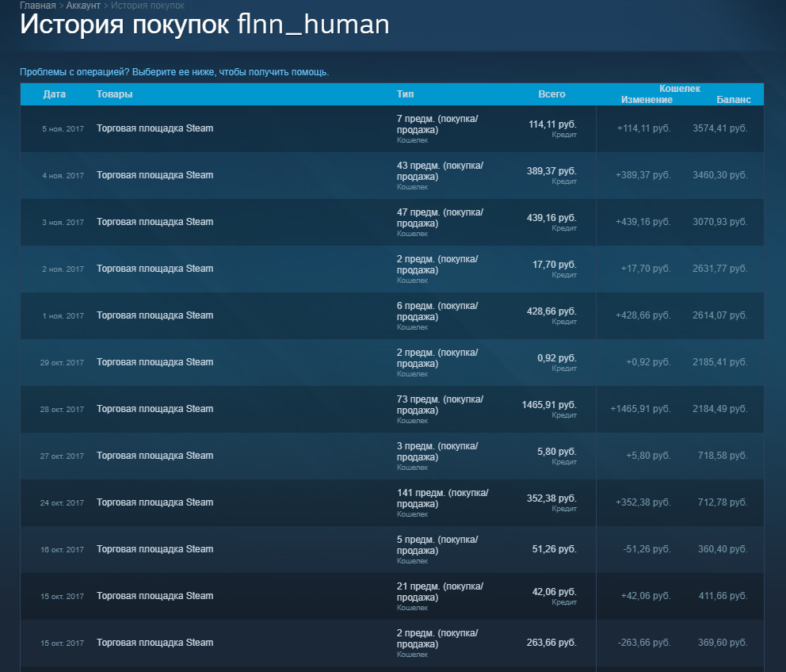Open the 5 ноя. 2017 transaction row

[x=392, y=129]
